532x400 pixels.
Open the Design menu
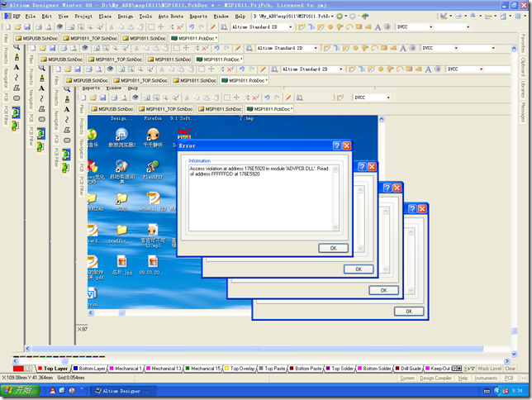pyautogui.click(x=126, y=17)
